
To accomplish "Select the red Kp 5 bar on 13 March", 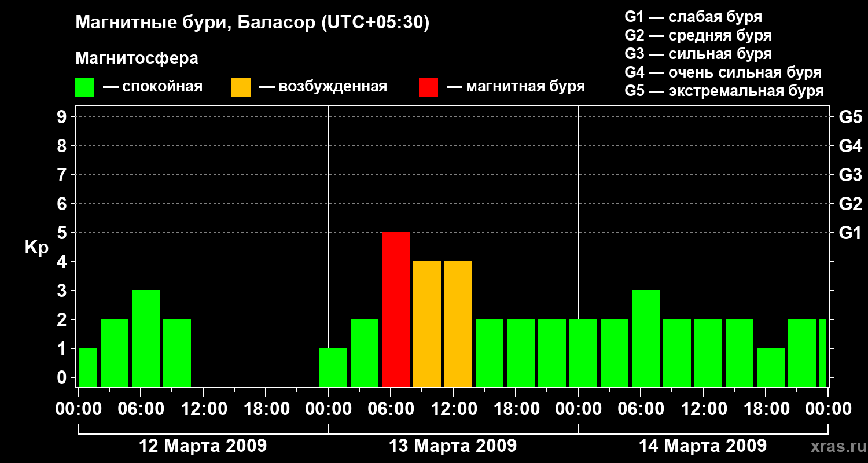I will (396, 309).
